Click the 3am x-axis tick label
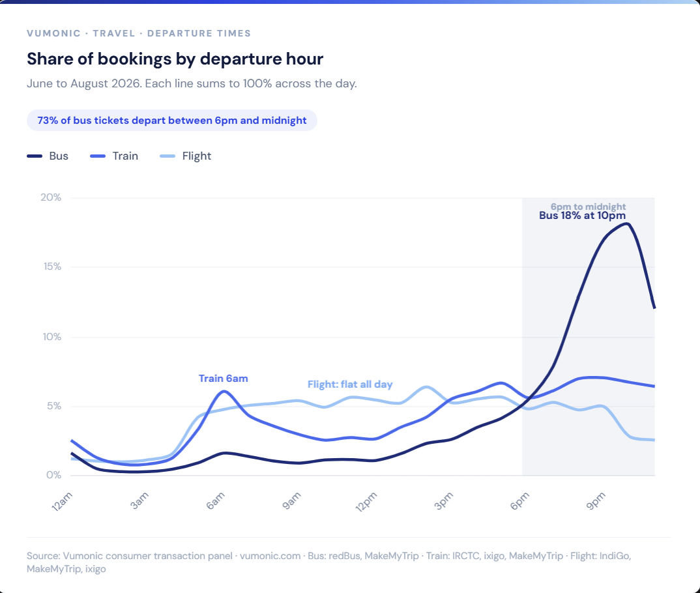The height and width of the screenshot is (593, 700). pyautogui.click(x=139, y=501)
